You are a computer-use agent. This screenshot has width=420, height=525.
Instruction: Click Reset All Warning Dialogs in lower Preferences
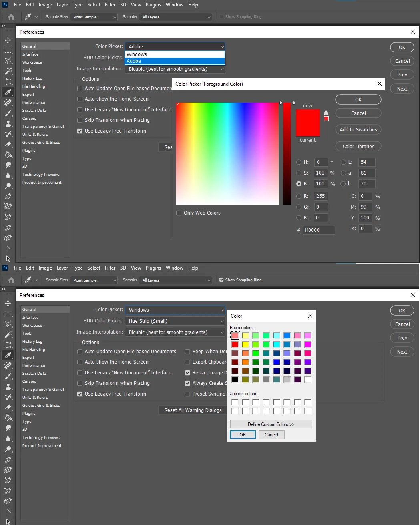(x=193, y=410)
